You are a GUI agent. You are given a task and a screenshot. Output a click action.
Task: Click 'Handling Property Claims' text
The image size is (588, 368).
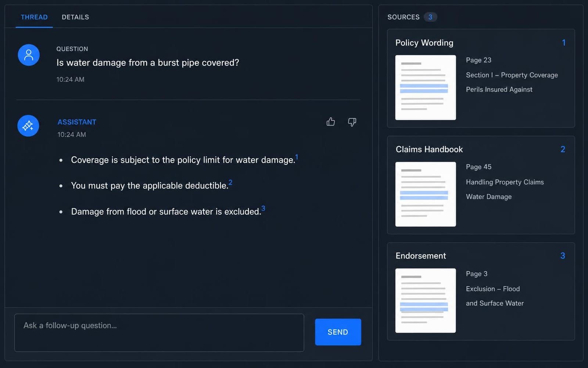click(x=505, y=182)
